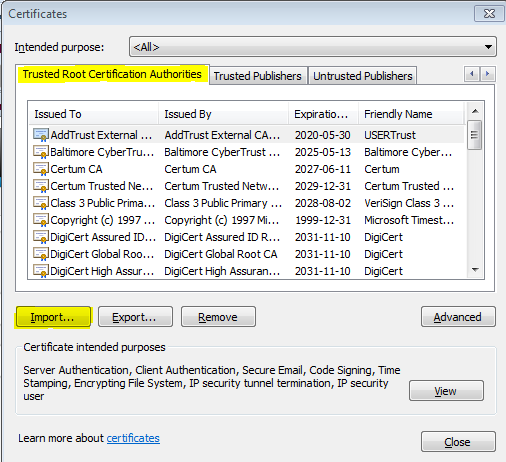506x462 pixels.
Task: Click the 2027-06-11 expiration date
Action: click(x=323, y=169)
